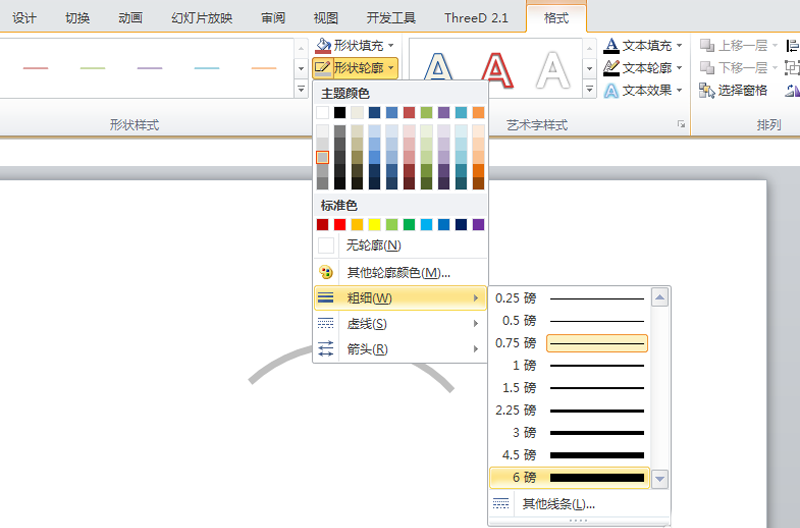Open the Arrows (箭头) submenu
Viewport: 800px width, 528px height.
pyautogui.click(x=401, y=349)
